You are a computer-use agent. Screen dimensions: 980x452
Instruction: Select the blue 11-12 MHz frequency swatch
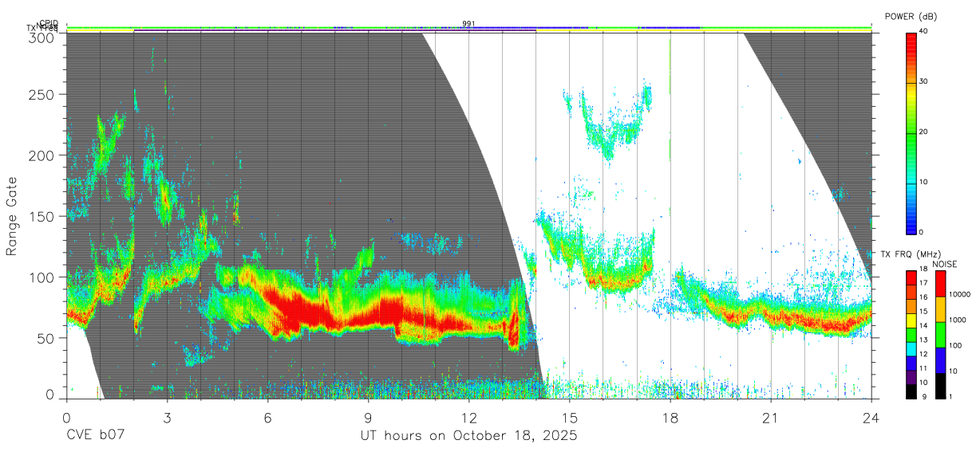(911, 363)
